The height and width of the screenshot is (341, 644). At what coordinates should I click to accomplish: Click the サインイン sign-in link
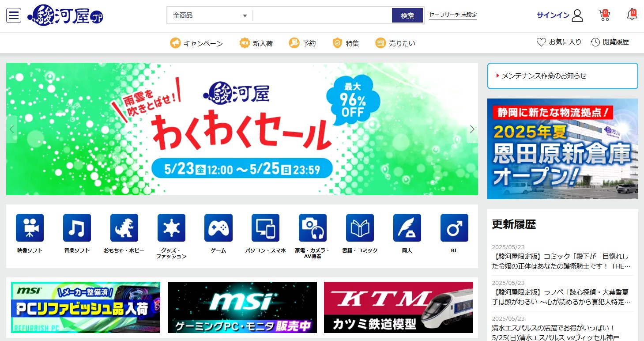pyautogui.click(x=553, y=15)
